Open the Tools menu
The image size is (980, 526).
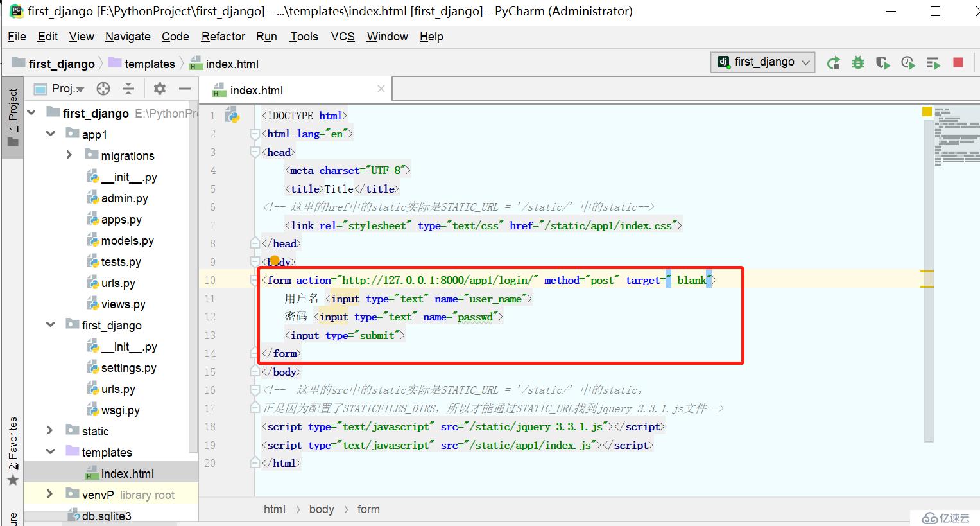pos(304,37)
